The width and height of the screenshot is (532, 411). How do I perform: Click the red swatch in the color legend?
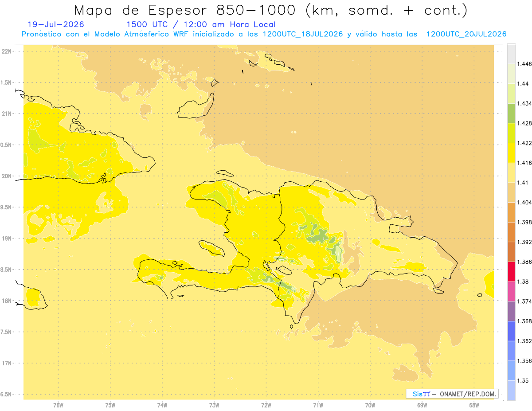pos(511,271)
